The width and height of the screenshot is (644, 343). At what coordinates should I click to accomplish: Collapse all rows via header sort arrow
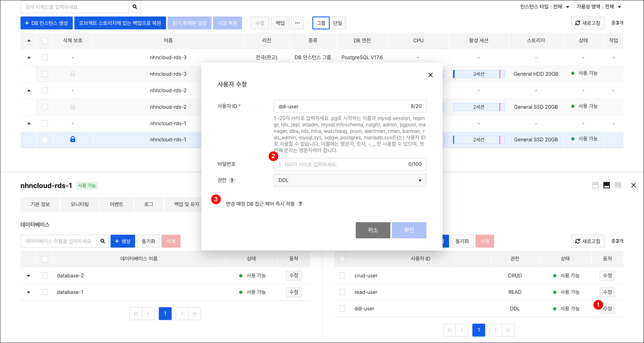tap(29, 41)
